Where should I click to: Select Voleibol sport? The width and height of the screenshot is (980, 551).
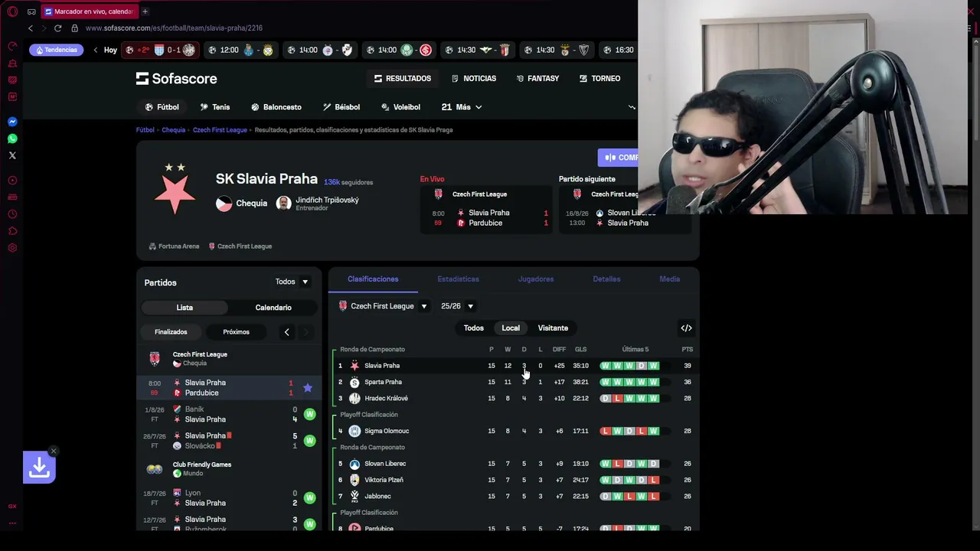[400, 107]
